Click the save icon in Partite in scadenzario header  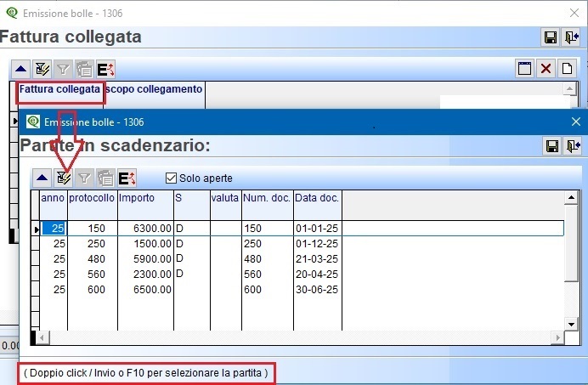click(x=551, y=146)
